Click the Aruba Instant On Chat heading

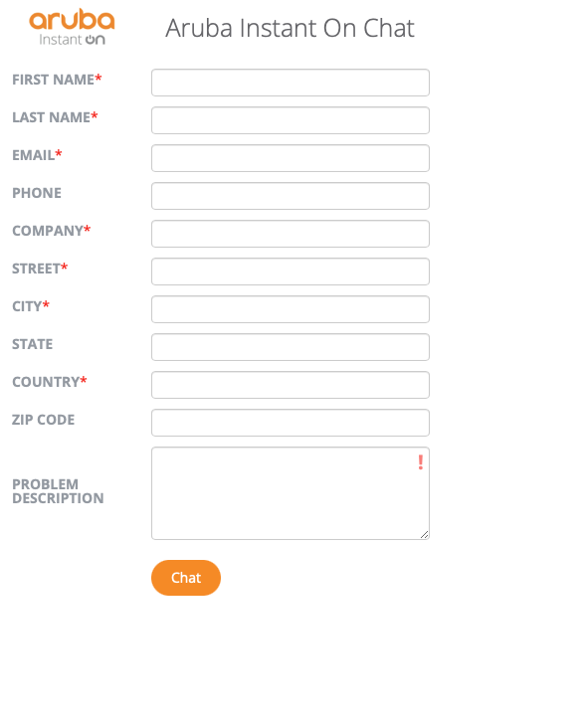click(x=290, y=28)
